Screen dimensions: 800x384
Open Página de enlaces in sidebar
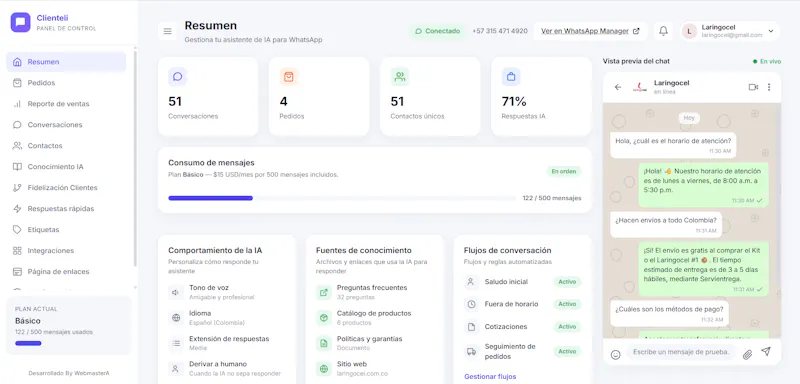(66, 271)
